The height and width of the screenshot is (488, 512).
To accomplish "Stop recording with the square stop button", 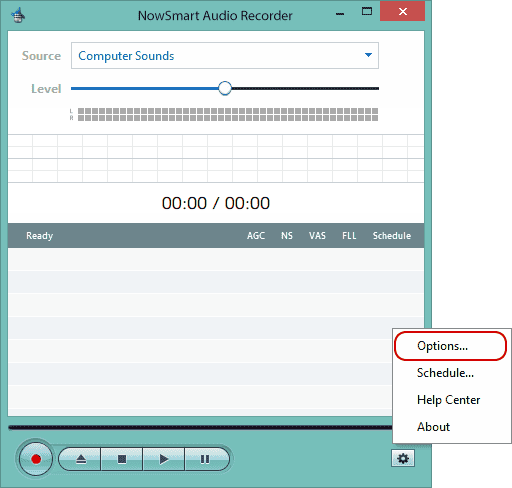I will tap(122, 459).
